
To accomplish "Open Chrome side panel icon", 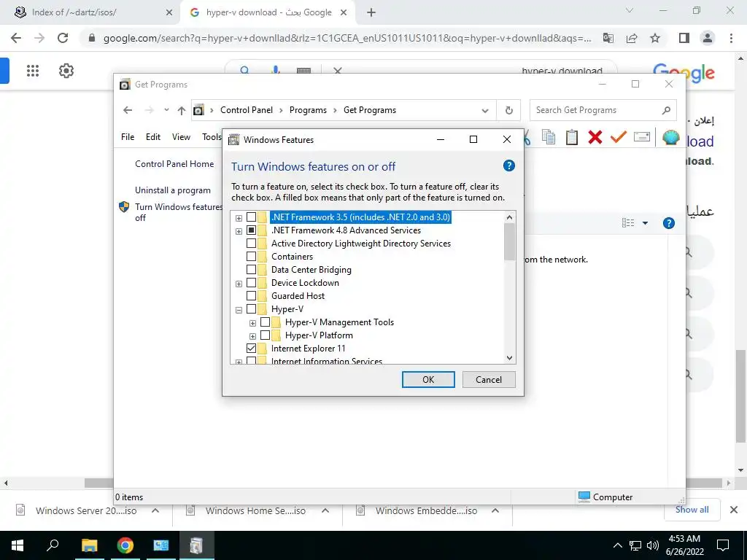I will 684,38.
